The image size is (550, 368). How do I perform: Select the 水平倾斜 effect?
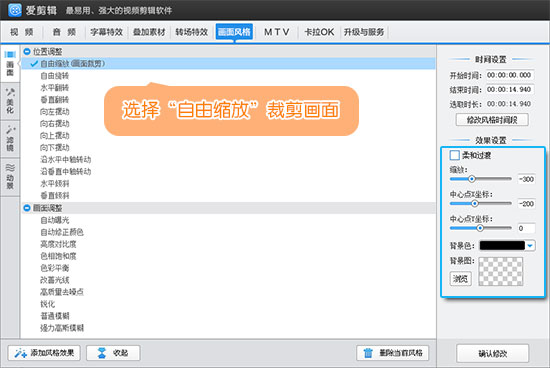[55, 183]
